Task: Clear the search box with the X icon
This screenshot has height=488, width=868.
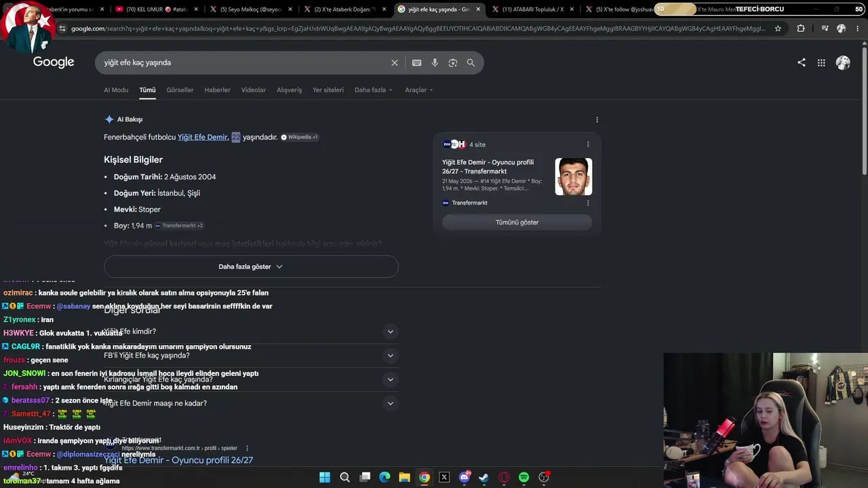Action: pyautogui.click(x=394, y=62)
